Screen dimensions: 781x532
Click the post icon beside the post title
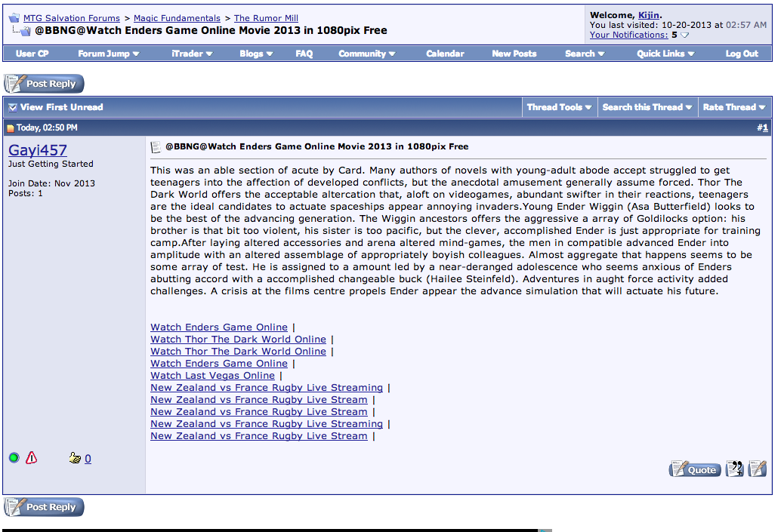click(156, 147)
